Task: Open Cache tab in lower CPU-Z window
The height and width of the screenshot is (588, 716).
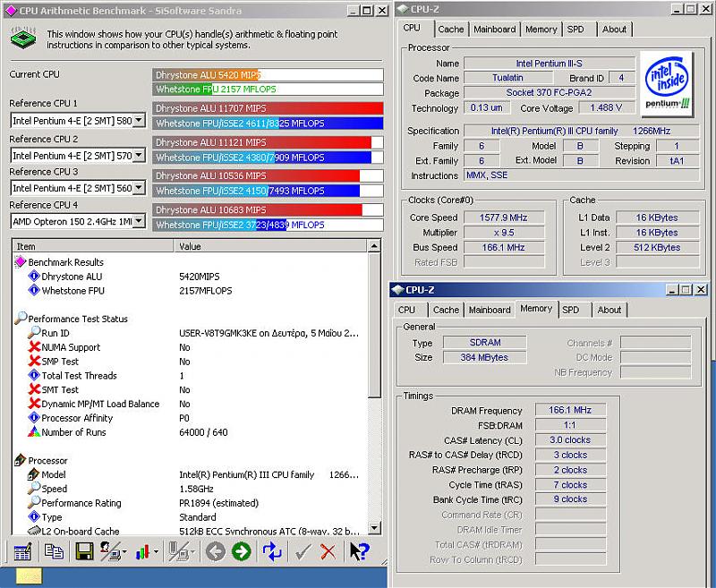Action: 446,310
